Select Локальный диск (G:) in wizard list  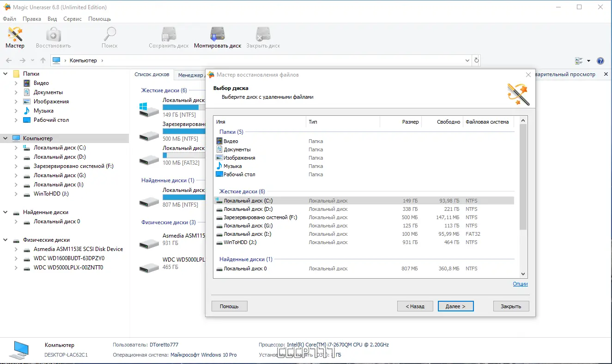click(x=364, y=226)
